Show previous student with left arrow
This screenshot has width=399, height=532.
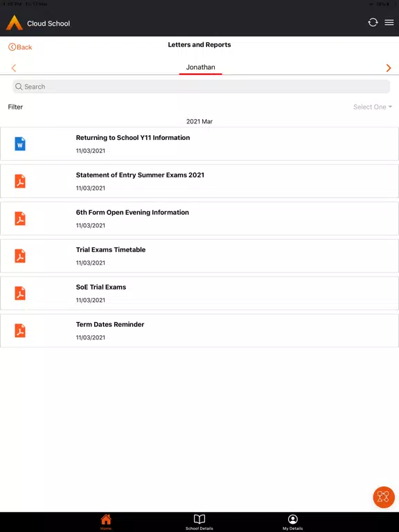(x=14, y=68)
